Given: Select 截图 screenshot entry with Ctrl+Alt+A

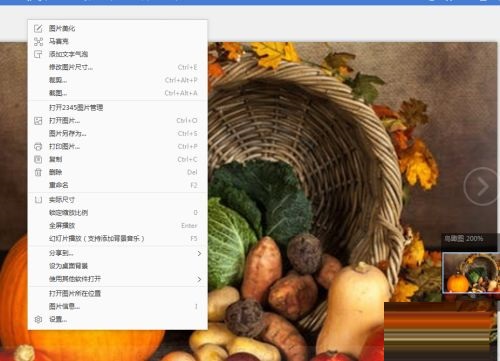Looking at the screenshot, I should tap(117, 93).
